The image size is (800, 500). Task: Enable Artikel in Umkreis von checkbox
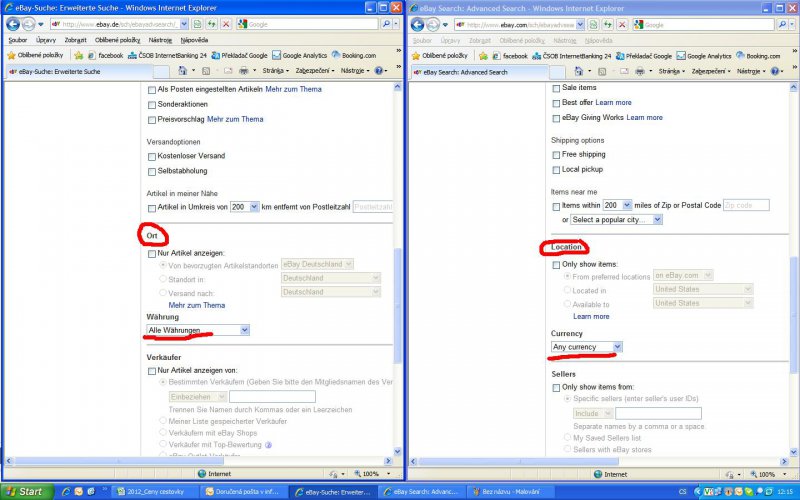pos(152,208)
